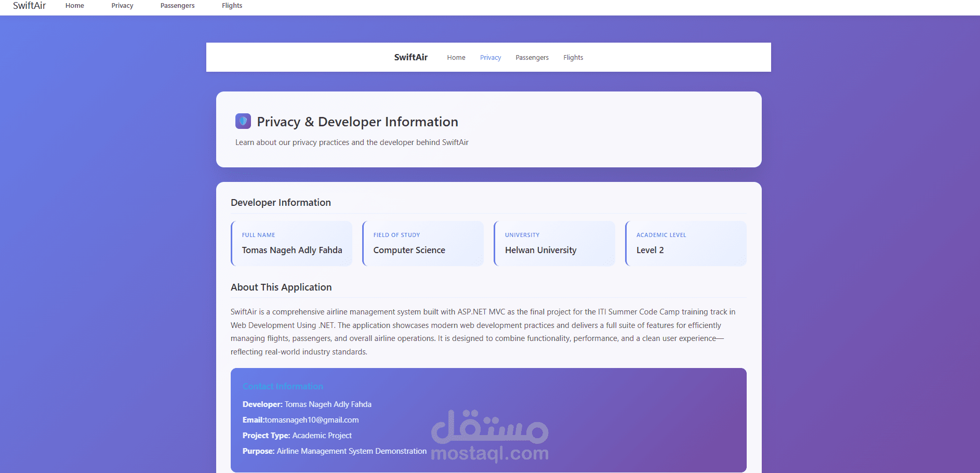Click the Full Name card for Tomas Nageh
980x473 pixels.
pyautogui.click(x=292, y=243)
